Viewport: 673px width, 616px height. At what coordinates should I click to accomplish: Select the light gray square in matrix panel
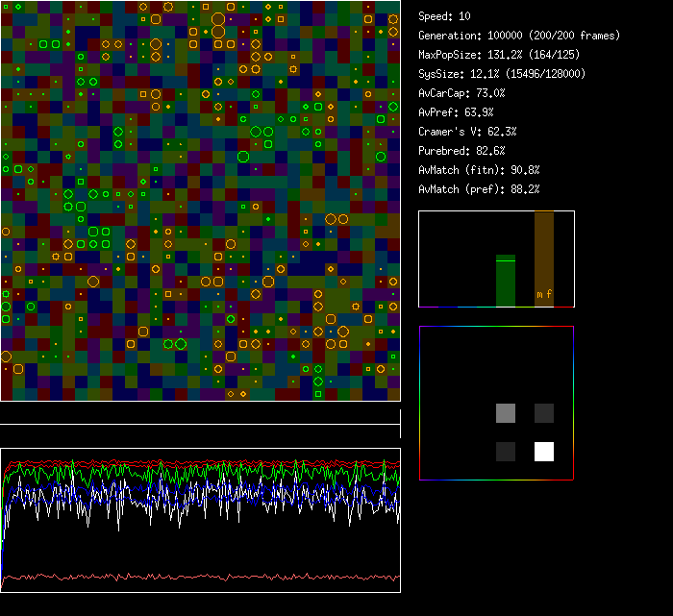[506, 413]
